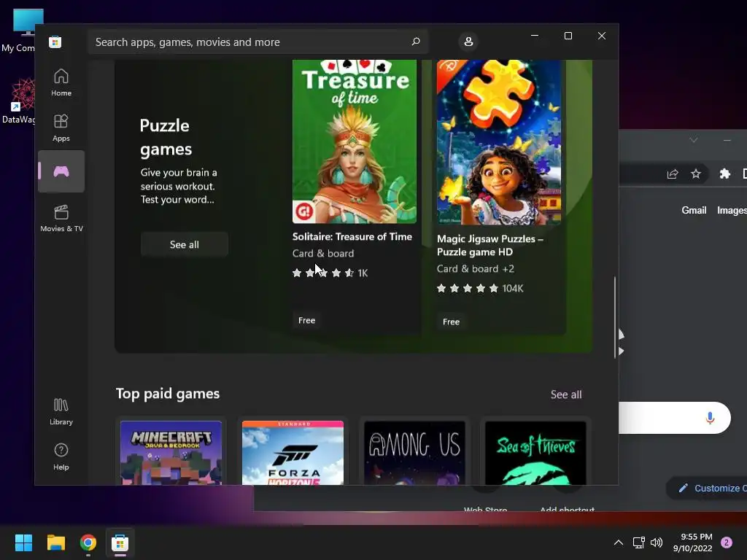
Task: Click the volume speaker tray icon
Action: 657,542
